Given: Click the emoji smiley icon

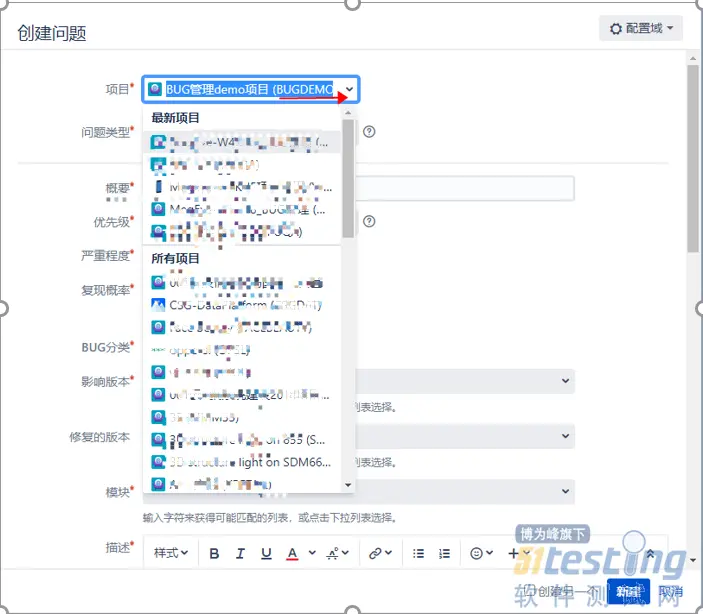Looking at the screenshot, I should click(x=476, y=553).
